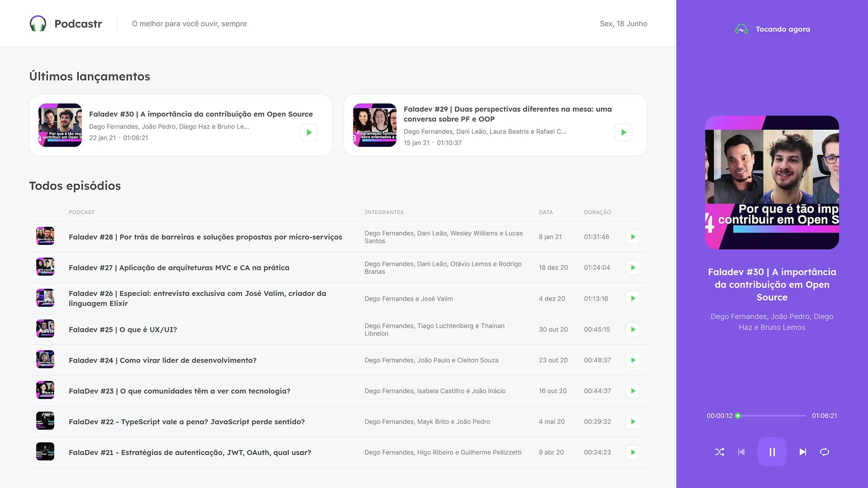Click now-playing title 'Faladev #30' in player
Image resolution: width=868 pixels, height=488 pixels.
(x=772, y=285)
